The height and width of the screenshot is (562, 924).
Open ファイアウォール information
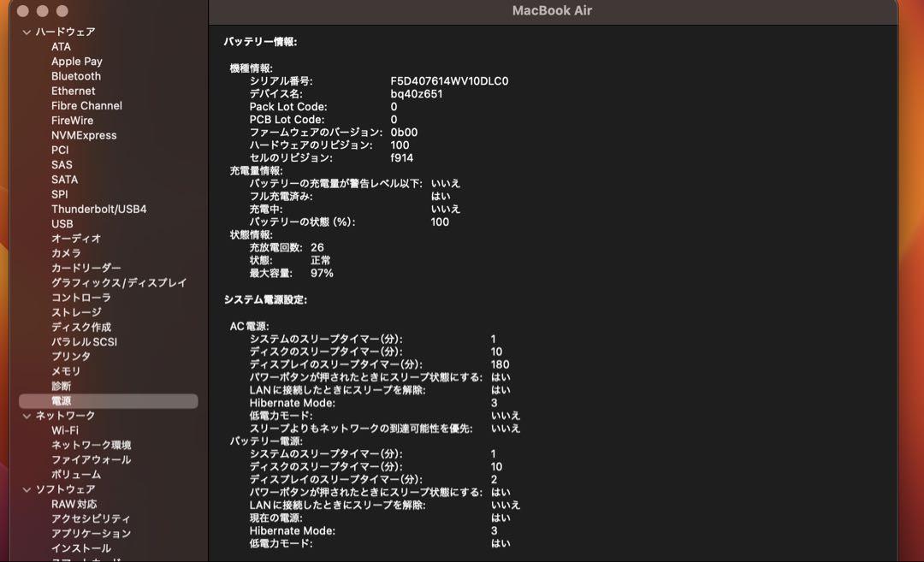pyautogui.click(x=91, y=459)
